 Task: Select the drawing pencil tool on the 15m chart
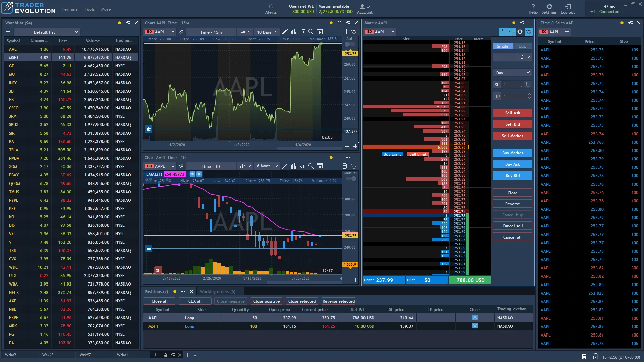[x=285, y=32]
